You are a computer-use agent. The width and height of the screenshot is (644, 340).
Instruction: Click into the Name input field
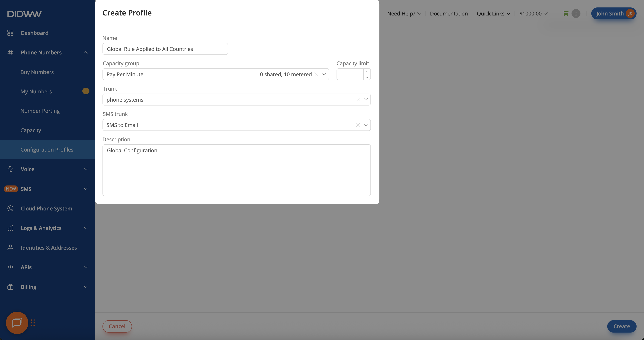pos(165,49)
